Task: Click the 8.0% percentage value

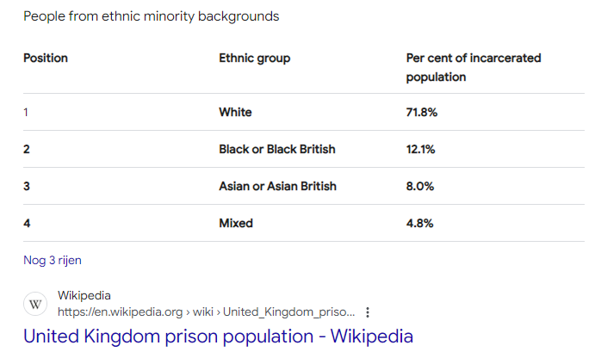Action: tap(420, 186)
